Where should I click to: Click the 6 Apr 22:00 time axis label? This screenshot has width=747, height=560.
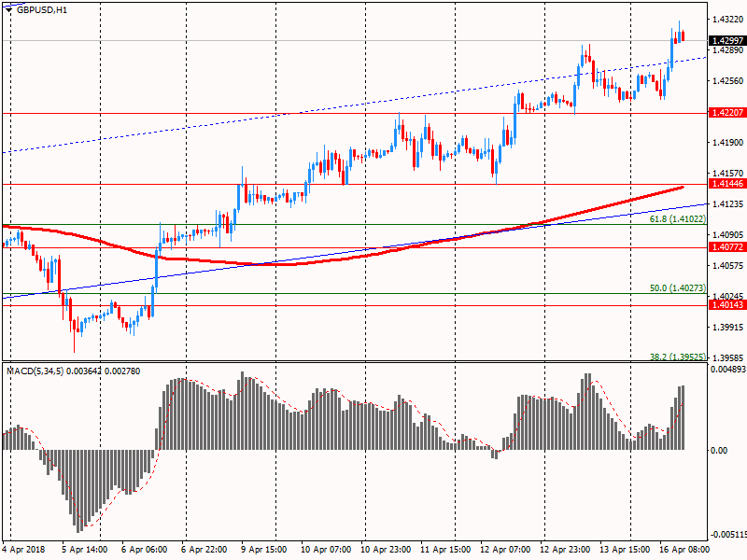point(204,550)
